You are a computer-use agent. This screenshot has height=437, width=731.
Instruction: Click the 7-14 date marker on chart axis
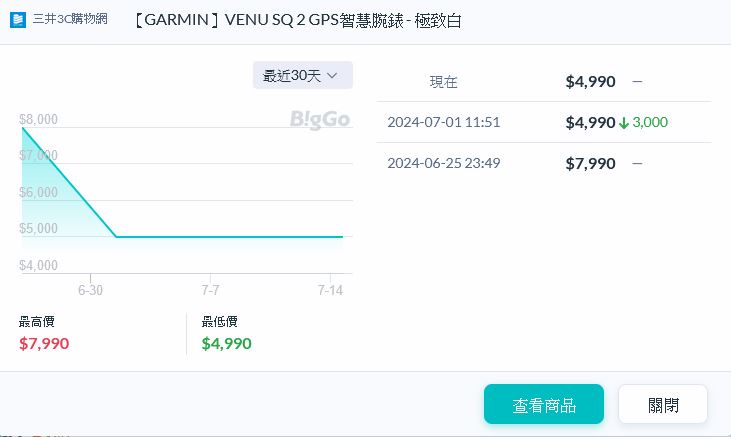coord(330,290)
